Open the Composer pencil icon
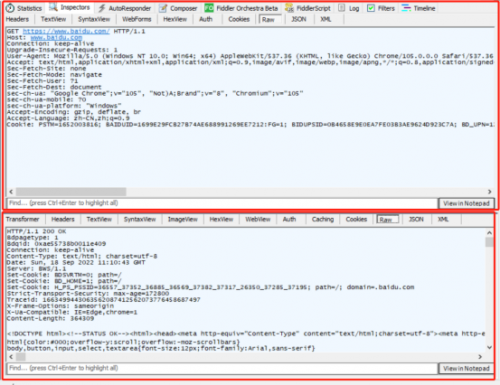Viewport: 500px width, 385px height. [163, 8]
